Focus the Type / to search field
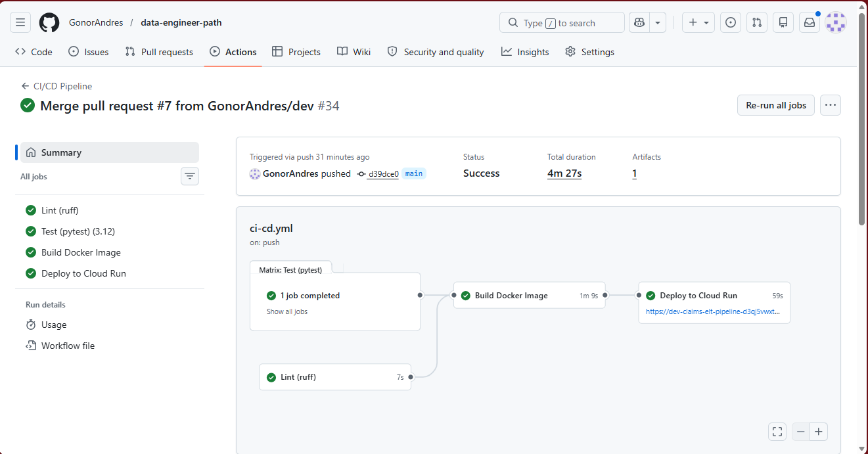Viewport: 868px width, 454px height. pos(562,22)
